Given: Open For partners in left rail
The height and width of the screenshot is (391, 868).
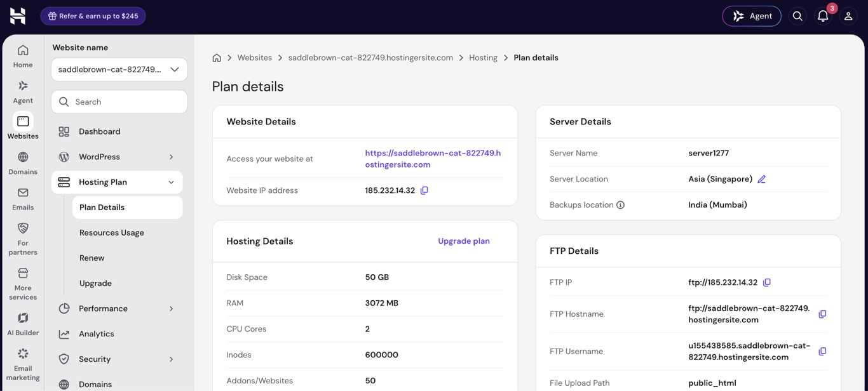Looking at the screenshot, I should click(x=23, y=239).
